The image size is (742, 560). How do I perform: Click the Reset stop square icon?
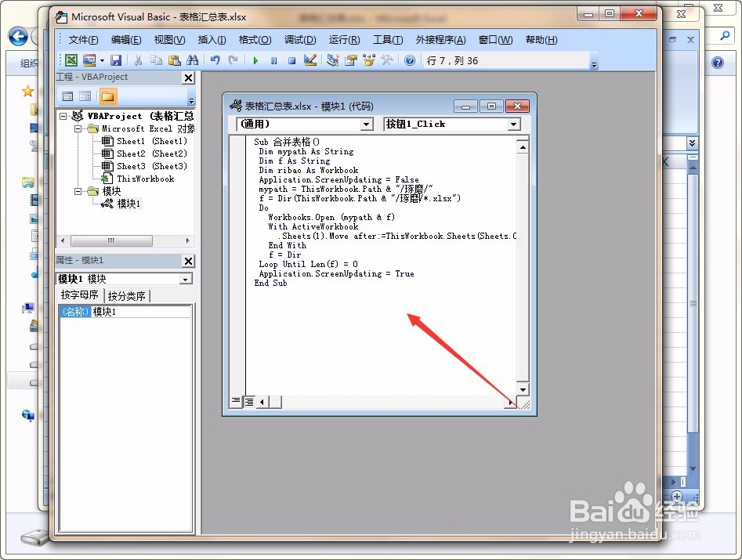292,60
